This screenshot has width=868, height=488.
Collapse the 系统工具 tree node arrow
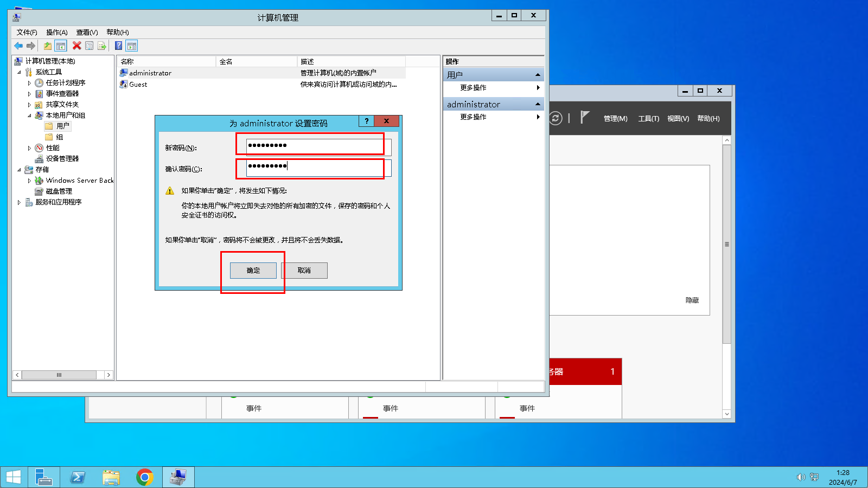19,72
